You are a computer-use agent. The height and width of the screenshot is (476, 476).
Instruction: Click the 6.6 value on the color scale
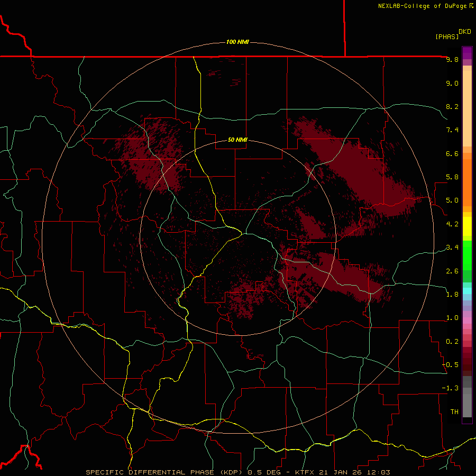click(x=452, y=153)
